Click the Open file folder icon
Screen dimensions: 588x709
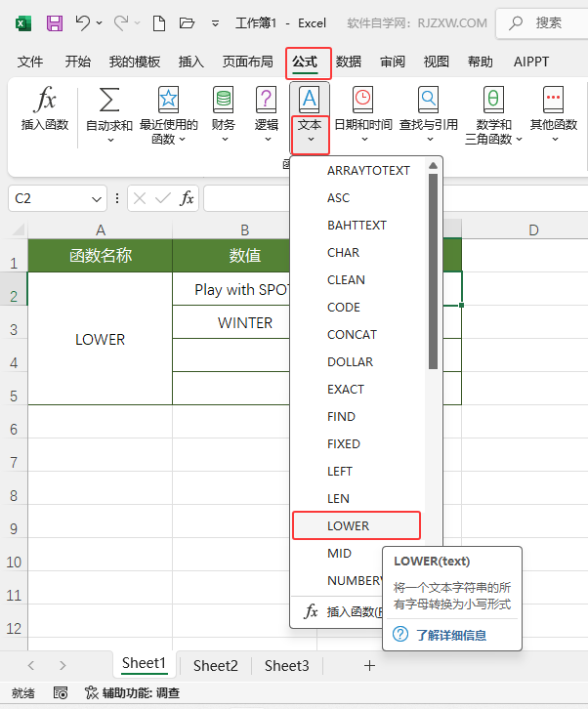click(187, 22)
